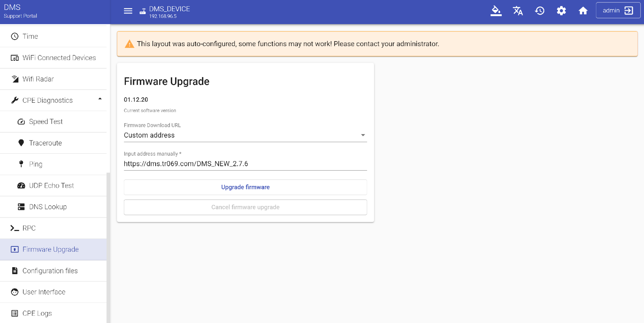Go to home via house icon
This screenshot has width=644, height=323.
coord(583,11)
